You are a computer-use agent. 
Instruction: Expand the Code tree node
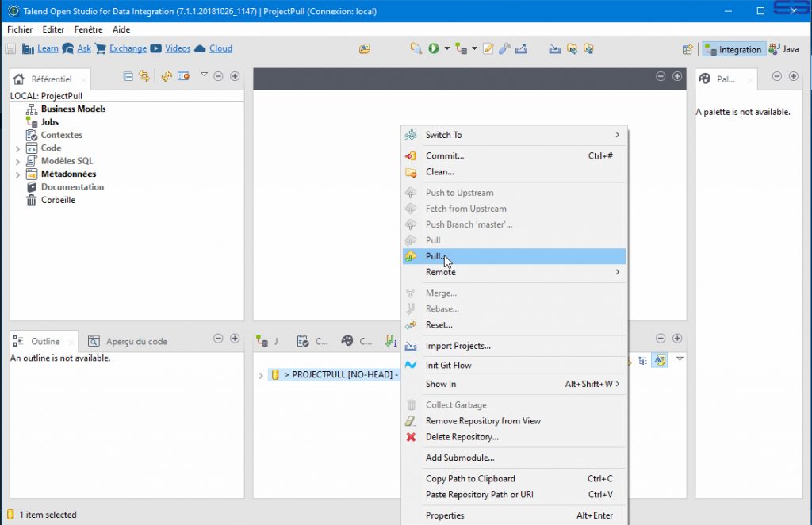[17, 148]
